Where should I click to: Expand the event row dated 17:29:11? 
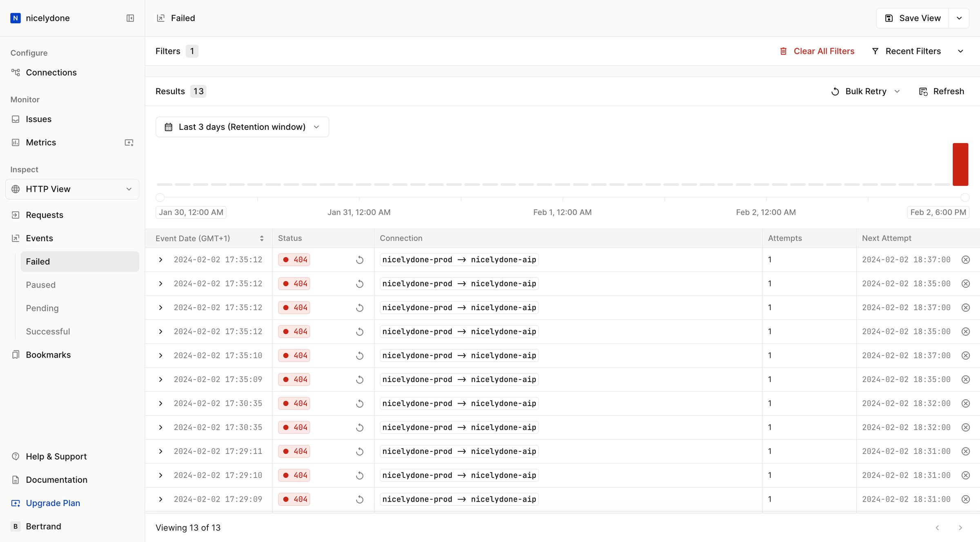(x=160, y=451)
